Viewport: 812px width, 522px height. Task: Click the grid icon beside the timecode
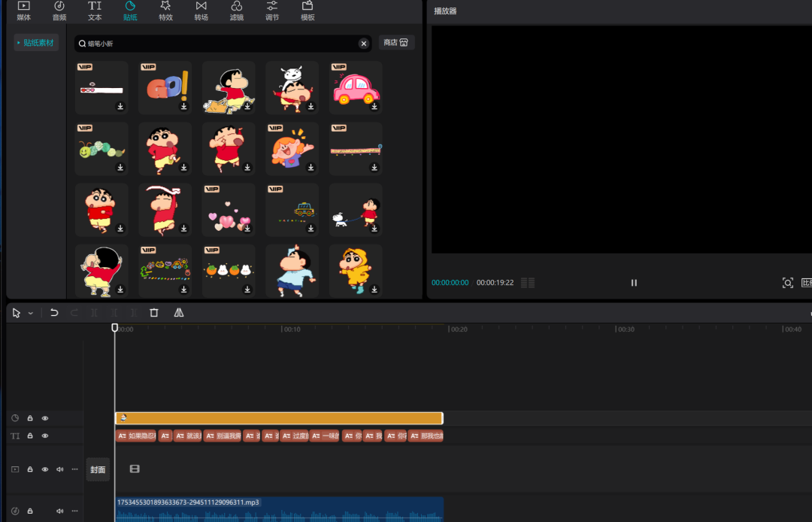pyautogui.click(x=528, y=283)
